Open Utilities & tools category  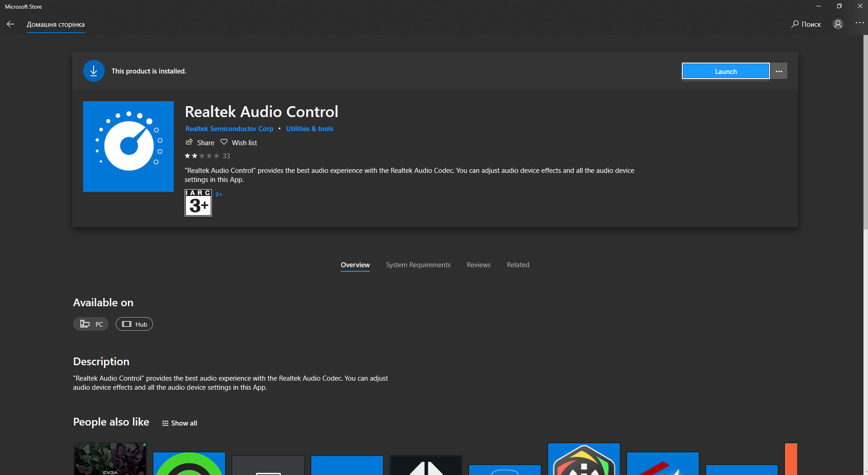coord(309,129)
